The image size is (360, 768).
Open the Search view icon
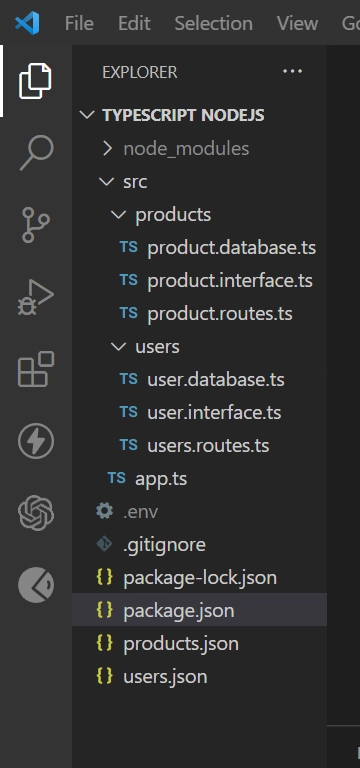point(36,153)
